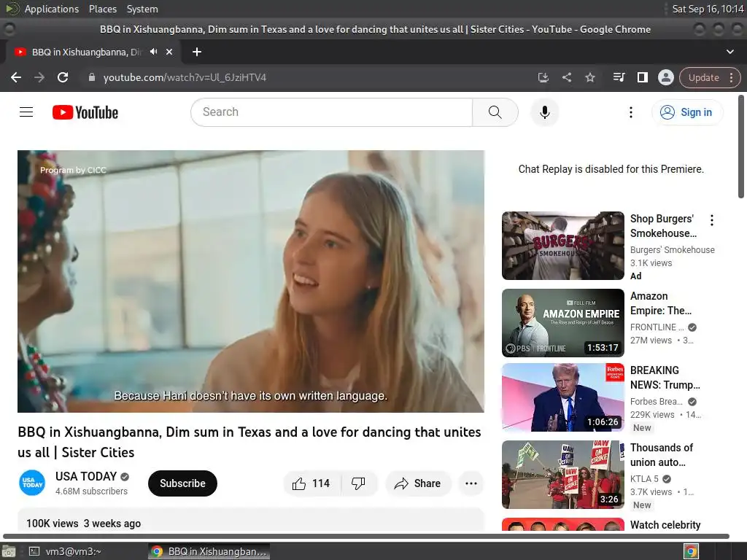This screenshot has height=560, width=747.
Task: Open the YouTube hamburger guide menu
Action: (x=26, y=112)
